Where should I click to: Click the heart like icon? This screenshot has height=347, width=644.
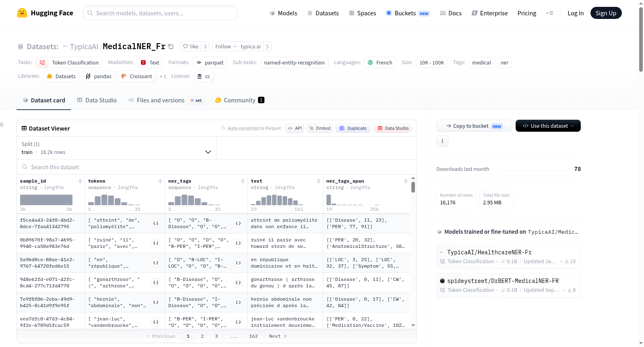coord(186,46)
